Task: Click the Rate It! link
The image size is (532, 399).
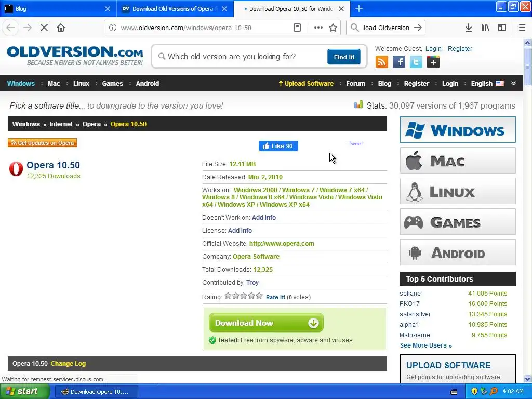Action: [275, 297]
